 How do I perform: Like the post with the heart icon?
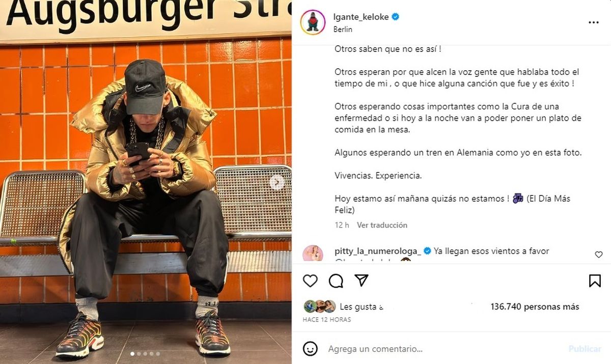310,281
